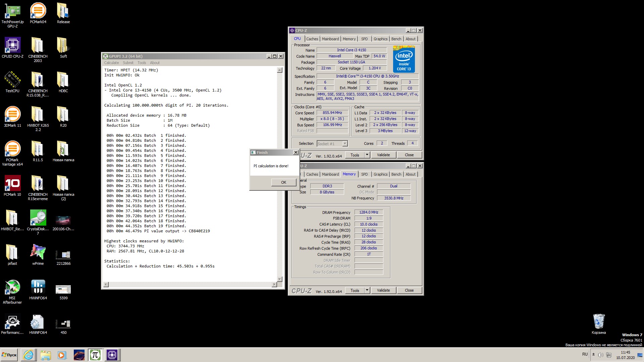This screenshot has width=644, height=362.
Task: Click GPUPI horizontal scrollbar right arrow
Action: [x=274, y=285]
